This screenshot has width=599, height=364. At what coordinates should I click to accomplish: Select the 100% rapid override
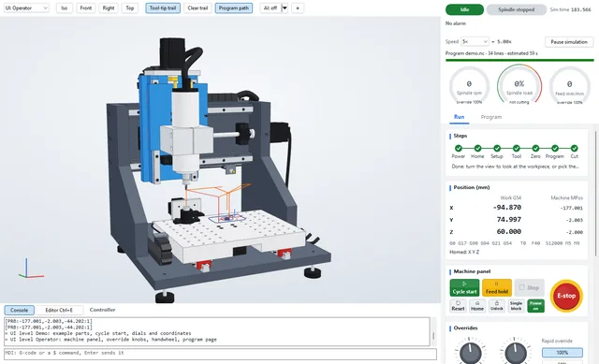pyautogui.click(x=562, y=353)
